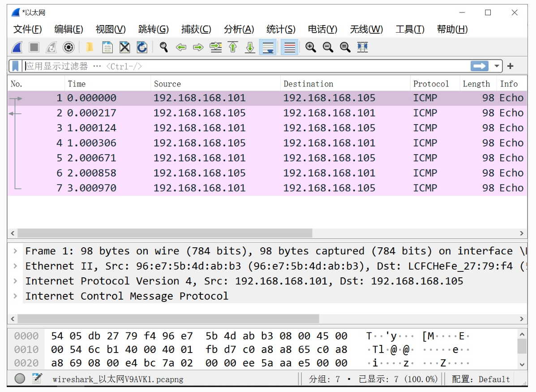This screenshot has height=392, width=536.
Task: Click the display filter bookmark button
Action: coord(16,66)
